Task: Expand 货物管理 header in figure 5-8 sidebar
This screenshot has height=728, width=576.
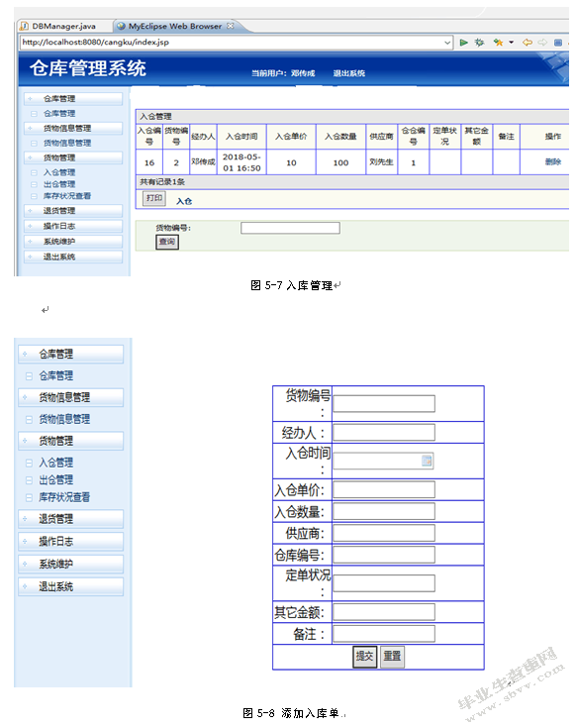Action: (x=71, y=441)
